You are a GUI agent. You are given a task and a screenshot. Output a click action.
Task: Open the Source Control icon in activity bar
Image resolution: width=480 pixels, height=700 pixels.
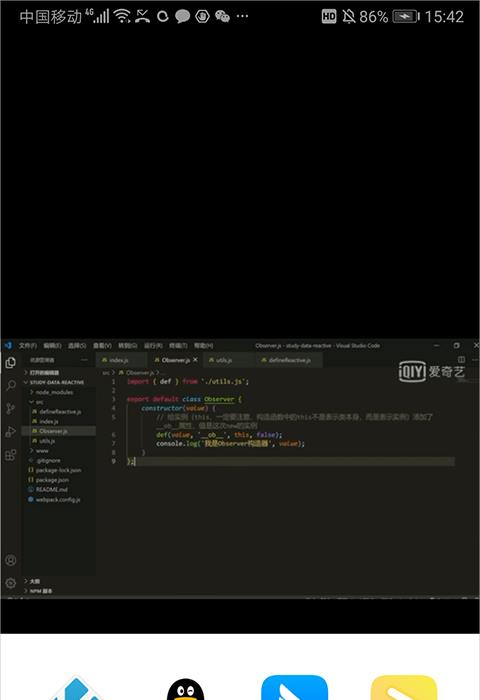click(11, 408)
